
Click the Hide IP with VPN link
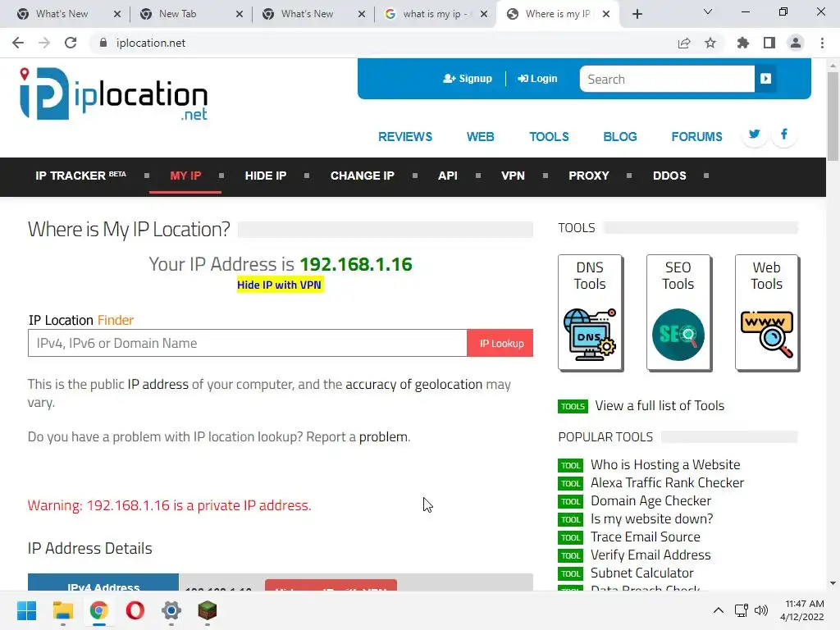coord(279,285)
